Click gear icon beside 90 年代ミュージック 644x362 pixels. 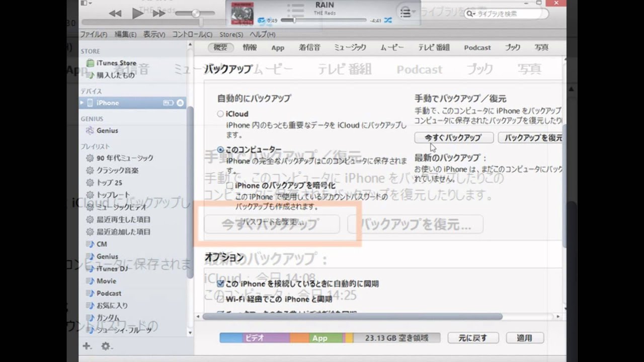pos(90,158)
